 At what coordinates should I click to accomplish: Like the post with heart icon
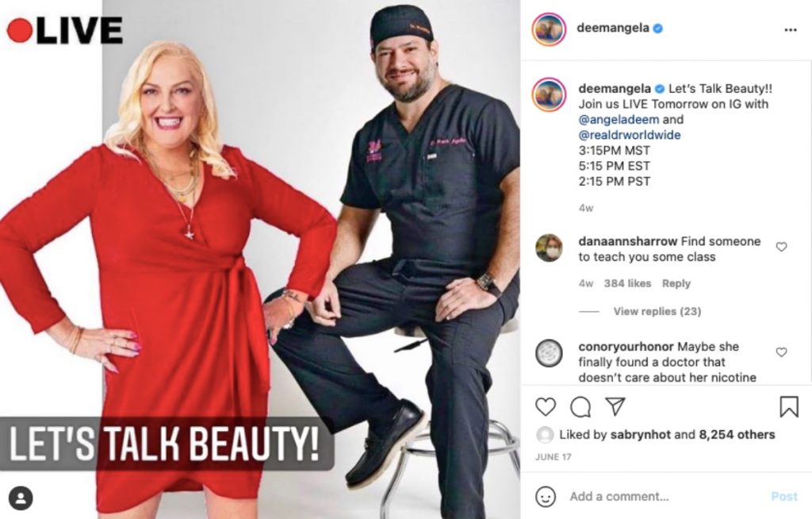pyautogui.click(x=546, y=407)
